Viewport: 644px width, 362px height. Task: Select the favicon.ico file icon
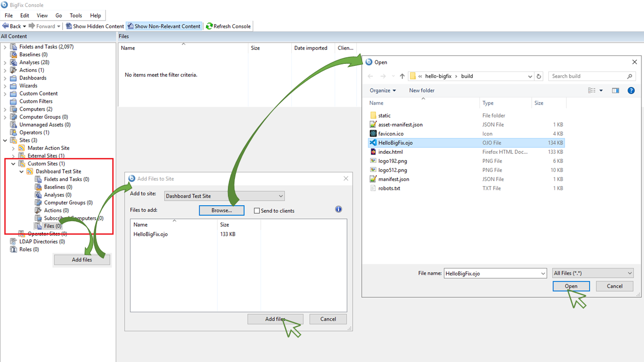[373, 134]
